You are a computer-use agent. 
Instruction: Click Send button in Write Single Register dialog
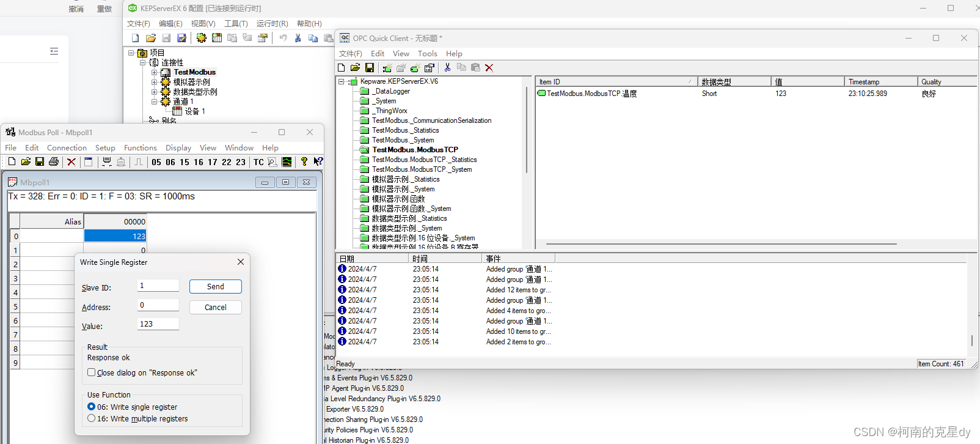point(216,286)
